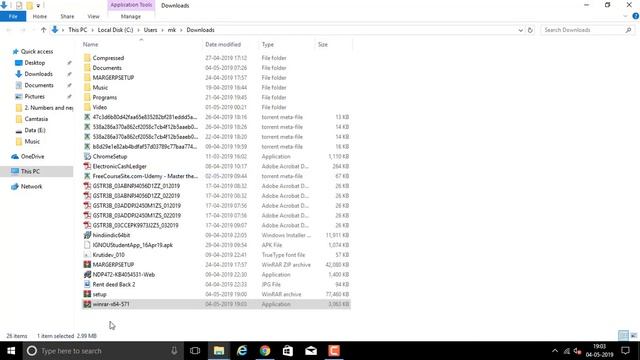Open Microsoft Store from taskbar
This screenshot has height=360, width=640.
(288, 351)
